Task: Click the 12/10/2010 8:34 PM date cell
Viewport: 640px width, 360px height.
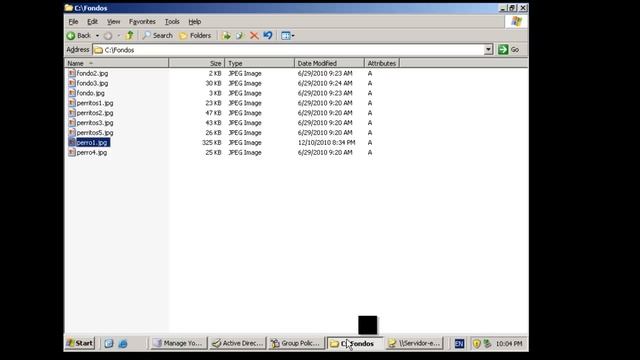Action: click(326, 142)
